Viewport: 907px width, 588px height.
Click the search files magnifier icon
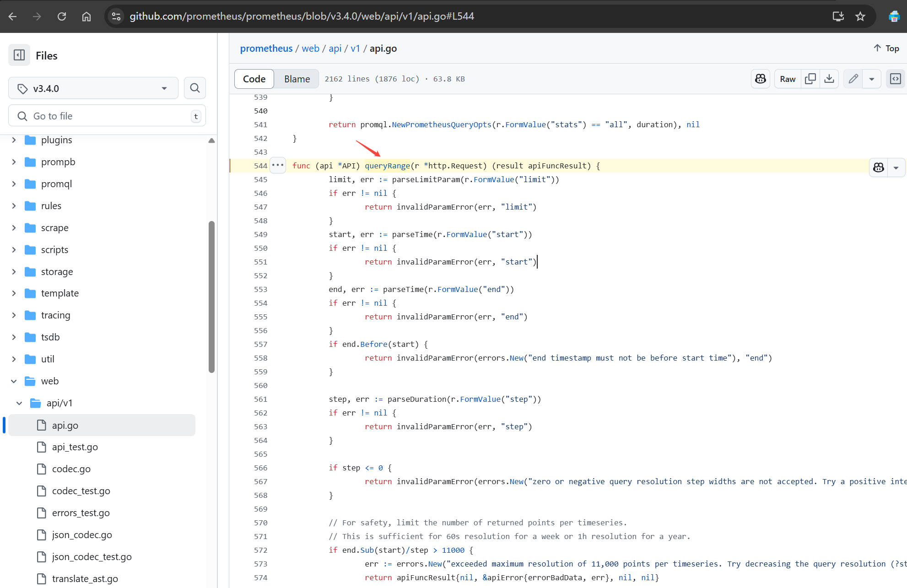point(195,88)
